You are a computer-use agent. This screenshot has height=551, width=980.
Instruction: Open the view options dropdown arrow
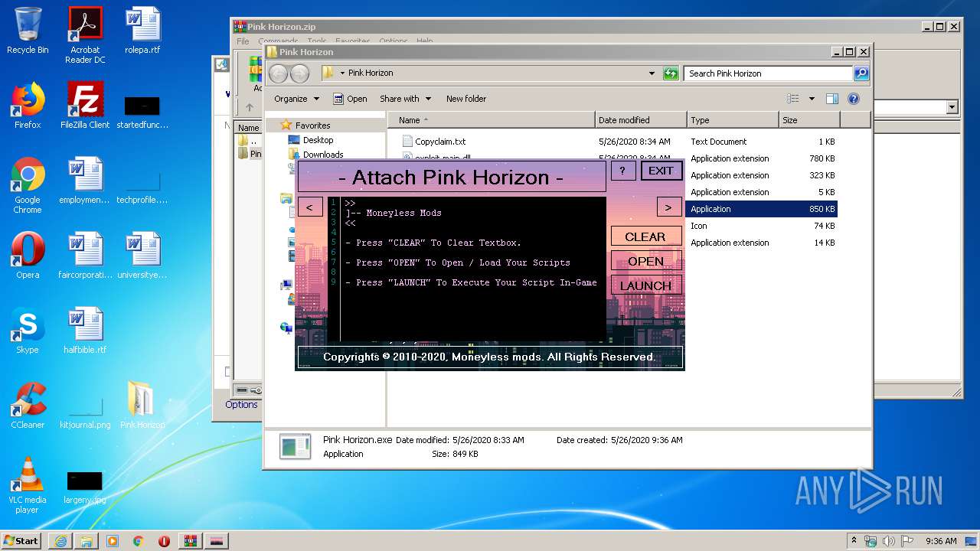coord(812,99)
